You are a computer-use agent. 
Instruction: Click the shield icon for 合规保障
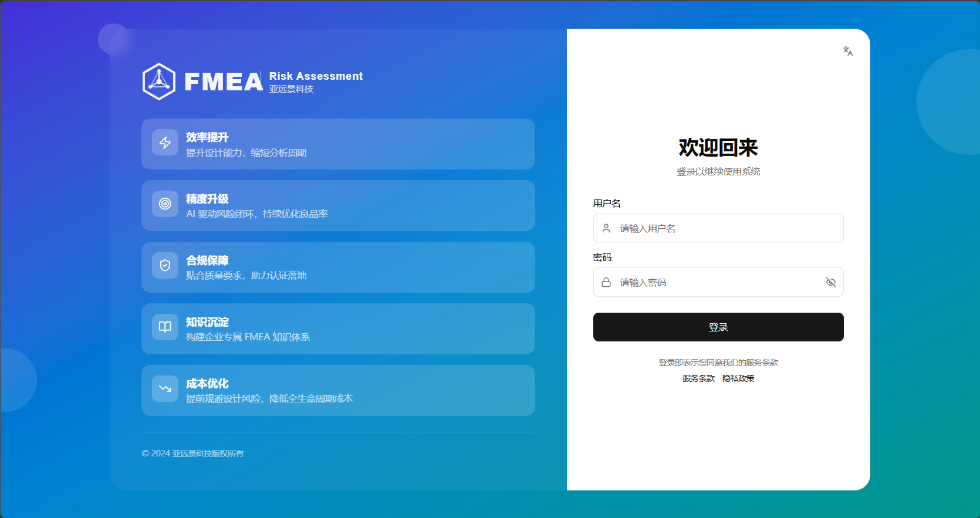coord(165,266)
